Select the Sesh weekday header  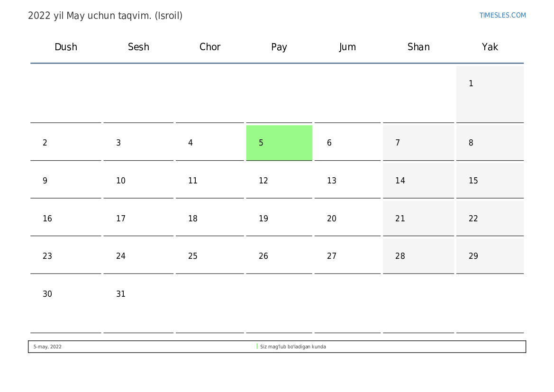138,47
